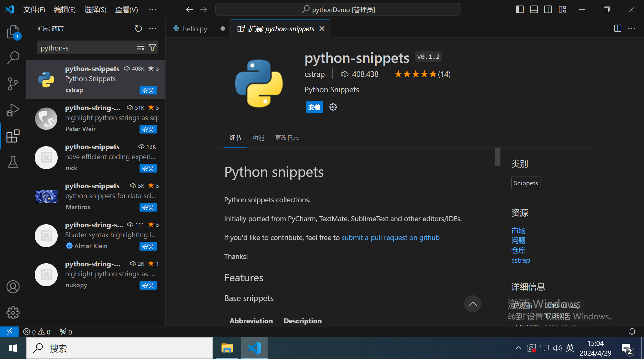
Task: Open the Testing flask view
Action: (x=13, y=162)
